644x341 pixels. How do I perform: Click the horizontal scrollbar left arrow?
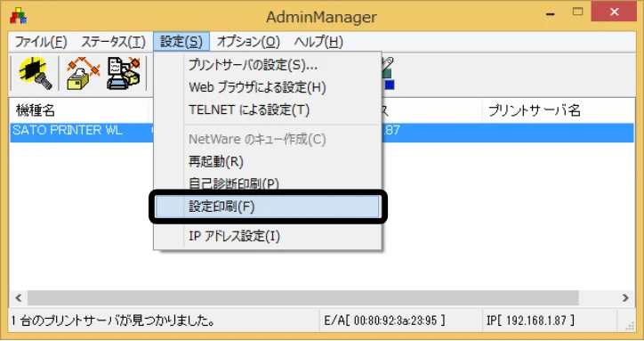(19, 297)
